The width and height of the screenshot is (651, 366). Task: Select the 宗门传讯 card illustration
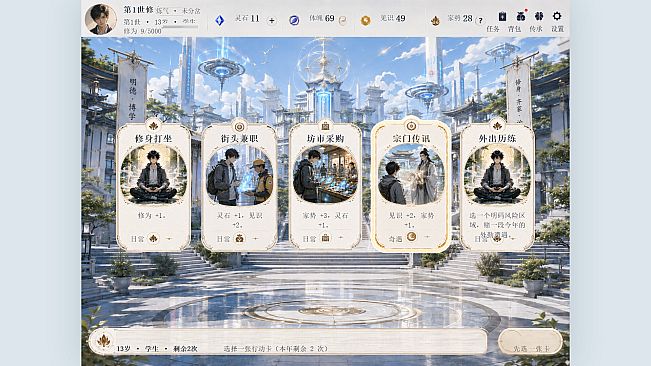click(x=411, y=175)
